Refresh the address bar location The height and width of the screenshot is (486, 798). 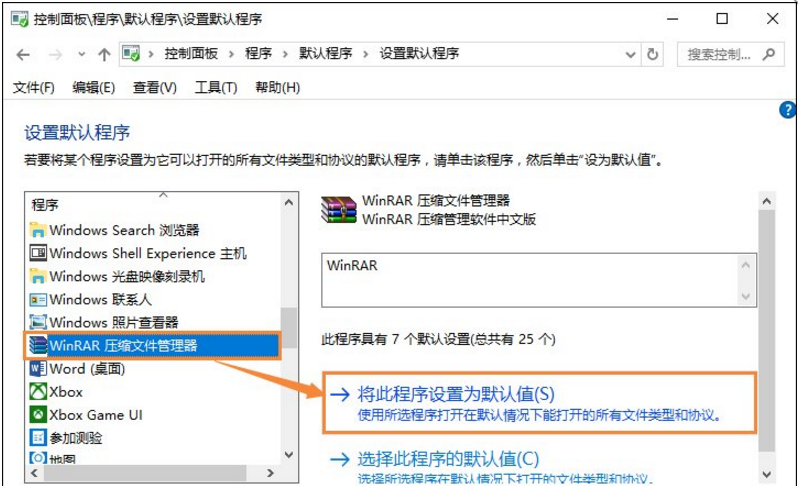point(652,54)
